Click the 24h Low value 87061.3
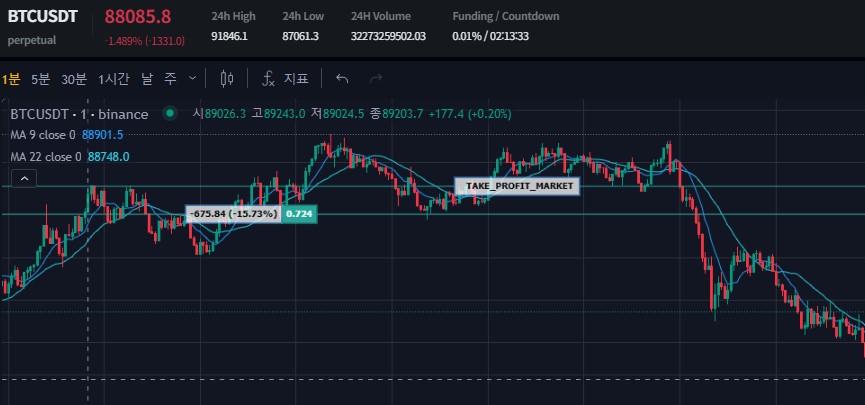Viewport: 865px width, 405px height. pyautogui.click(x=300, y=37)
